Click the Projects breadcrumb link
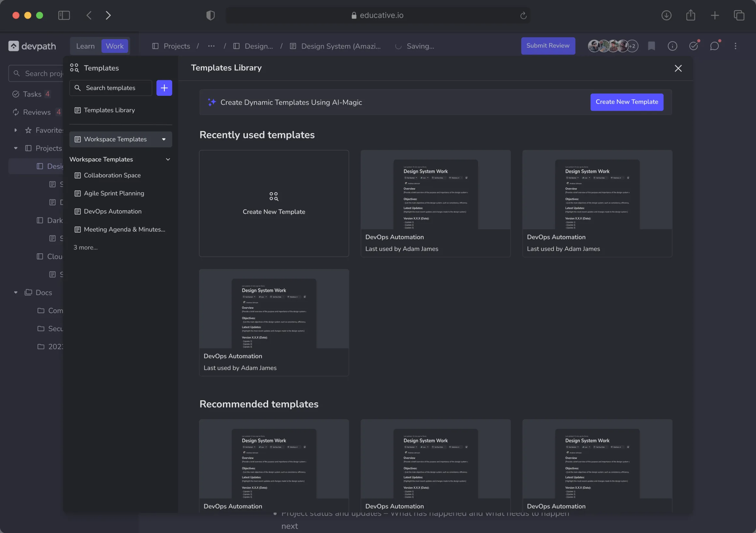 (171, 46)
